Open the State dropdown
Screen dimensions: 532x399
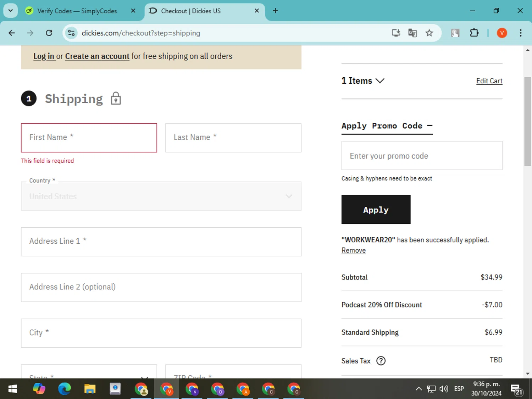(x=89, y=371)
